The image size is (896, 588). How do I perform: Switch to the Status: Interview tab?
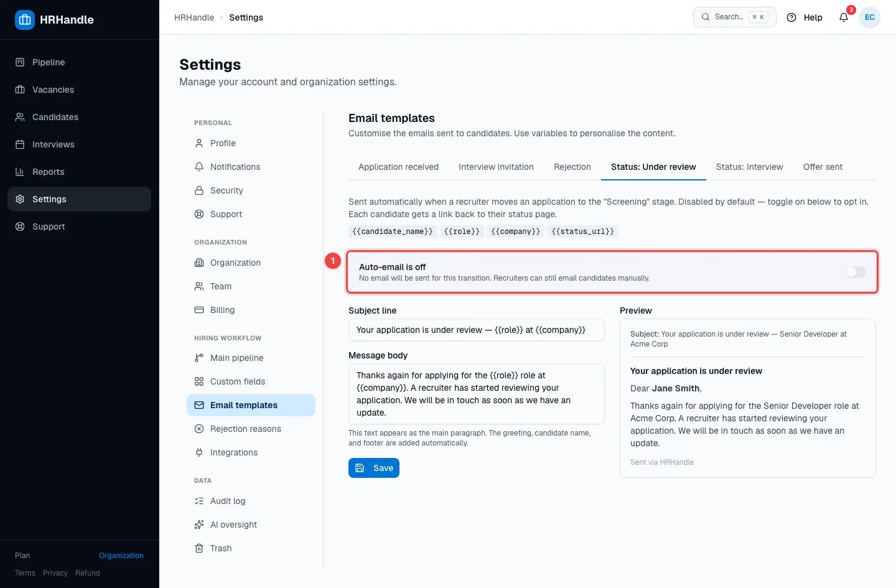tap(749, 167)
